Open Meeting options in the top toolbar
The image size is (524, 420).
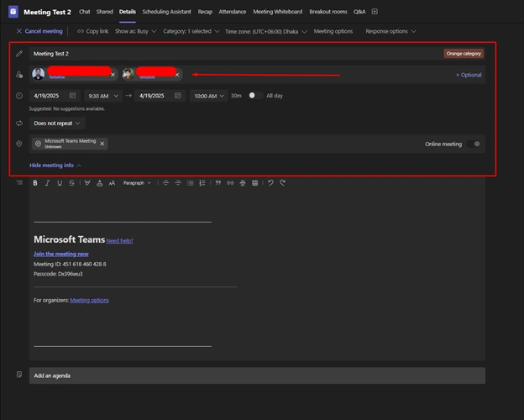tap(333, 31)
